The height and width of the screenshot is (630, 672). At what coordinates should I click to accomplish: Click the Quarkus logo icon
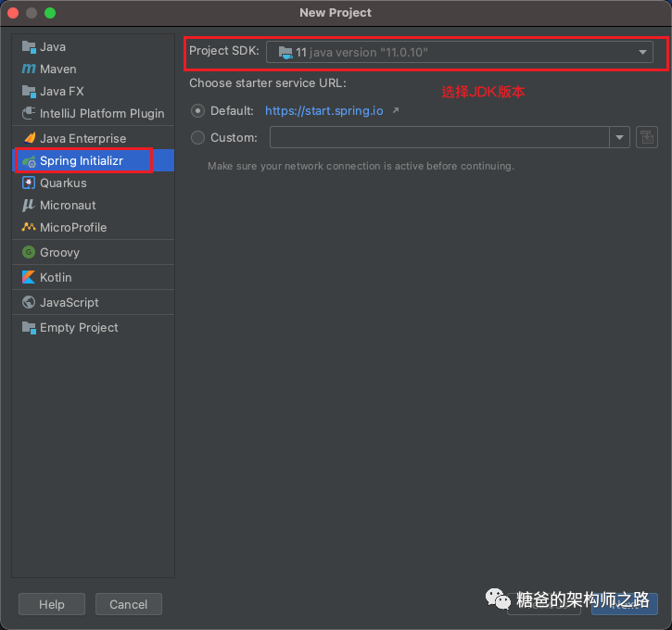coord(29,183)
